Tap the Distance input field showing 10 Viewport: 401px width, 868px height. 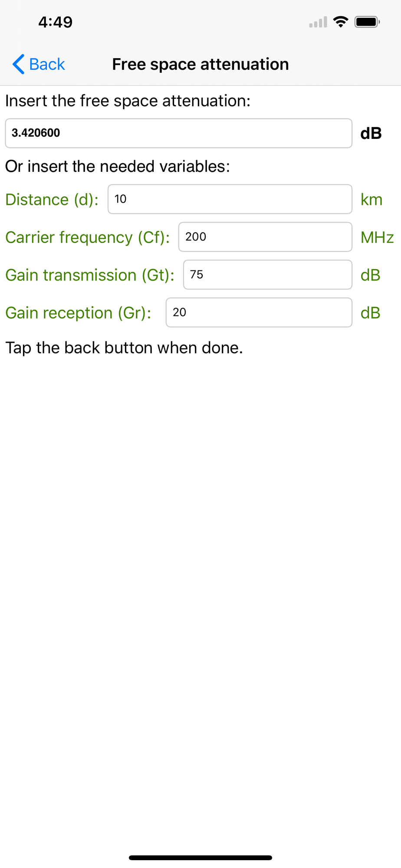(230, 199)
